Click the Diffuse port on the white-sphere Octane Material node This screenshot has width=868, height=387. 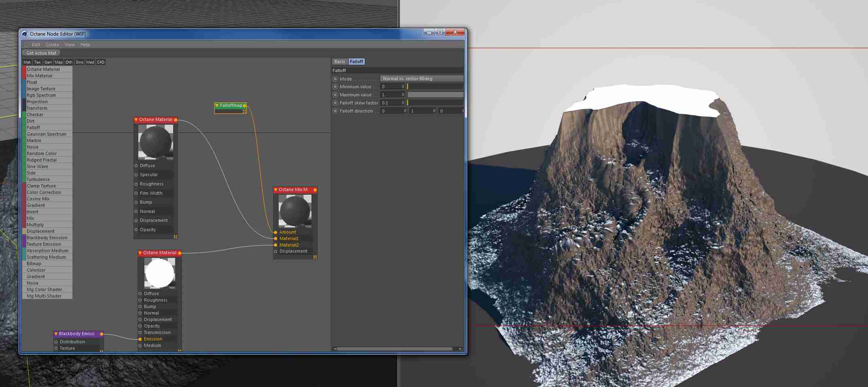(140, 294)
